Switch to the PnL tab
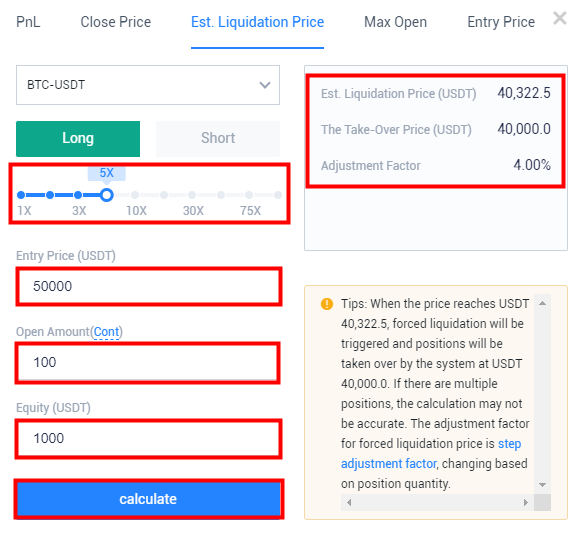582x538 pixels. coord(28,22)
